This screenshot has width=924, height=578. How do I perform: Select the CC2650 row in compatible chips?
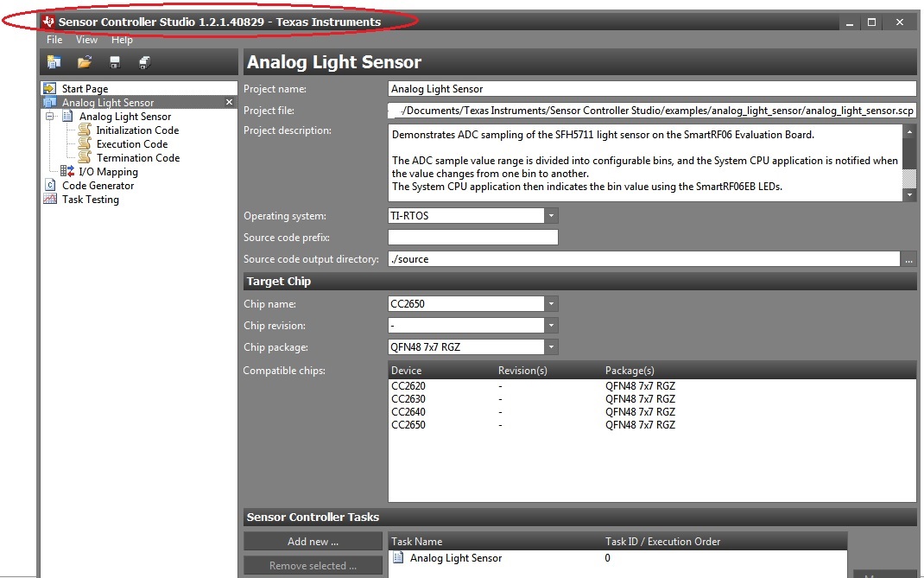coord(652,425)
